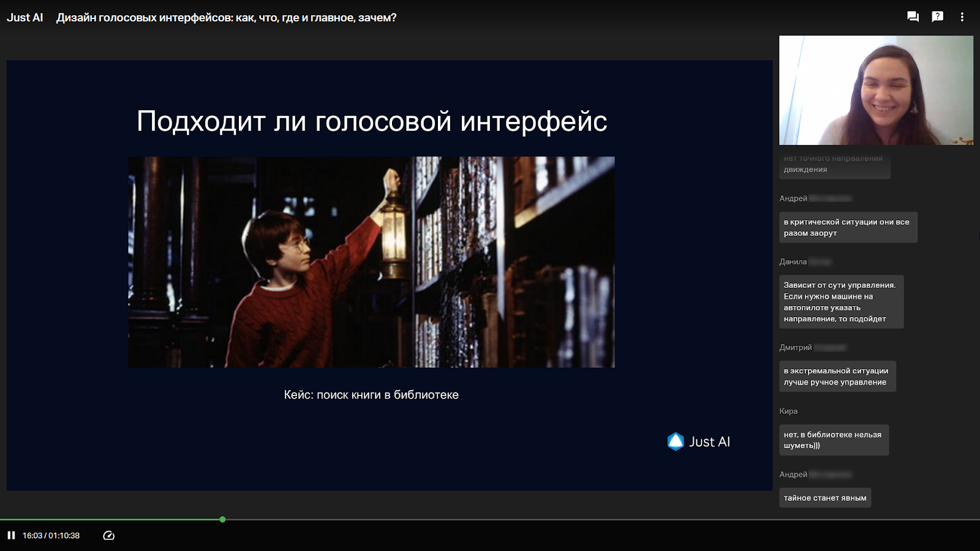Click Данила's message about autopilot direction
Image resolution: width=980 pixels, height=551 pixels.
point(841,302)
